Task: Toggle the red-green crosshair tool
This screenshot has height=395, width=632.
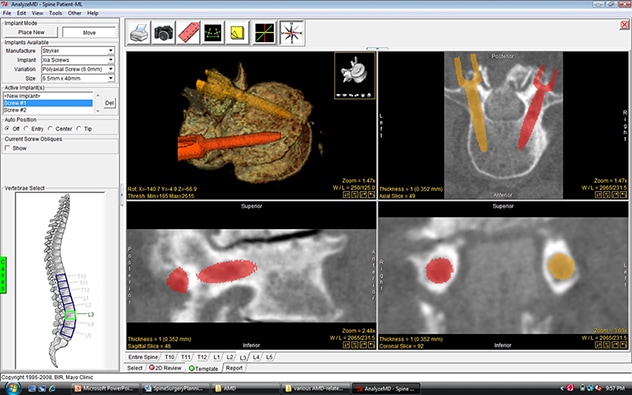Action: pos(264,33)
